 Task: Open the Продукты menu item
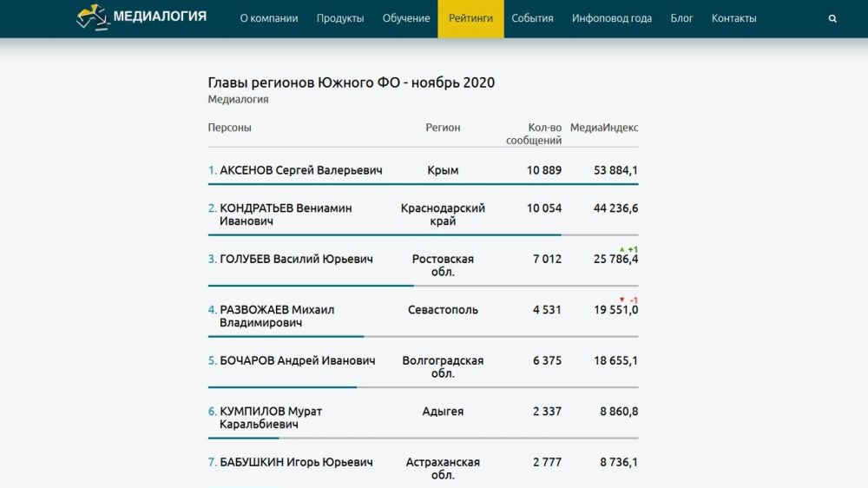click(x=340, y=18)
